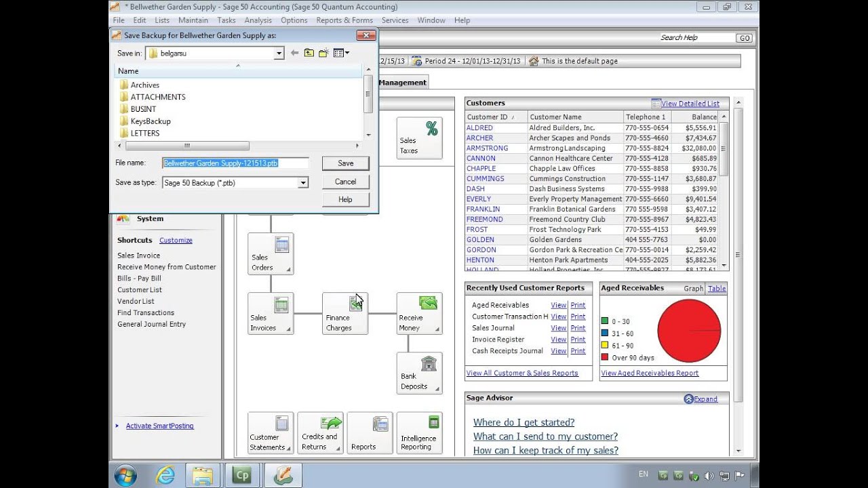868x488 pixels.
Task: Open the View Detailed List link
Action: tap(690, 104)
